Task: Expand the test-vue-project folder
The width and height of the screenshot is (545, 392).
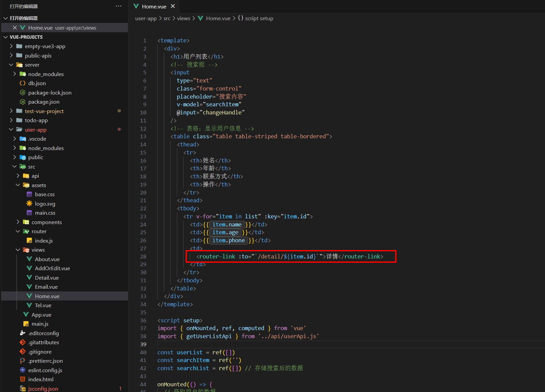Action: pyautogui.click(x=11, y=111)
